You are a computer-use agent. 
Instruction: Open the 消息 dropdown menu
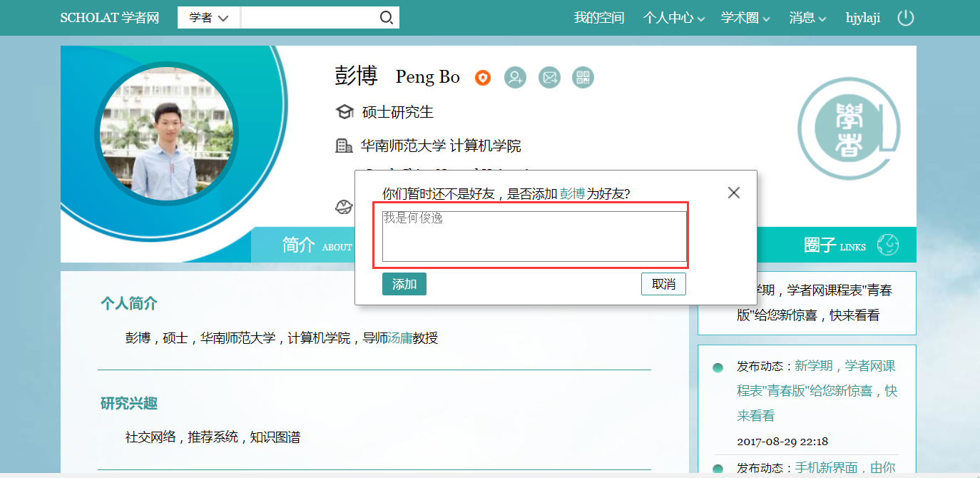(x=807, y=18)
